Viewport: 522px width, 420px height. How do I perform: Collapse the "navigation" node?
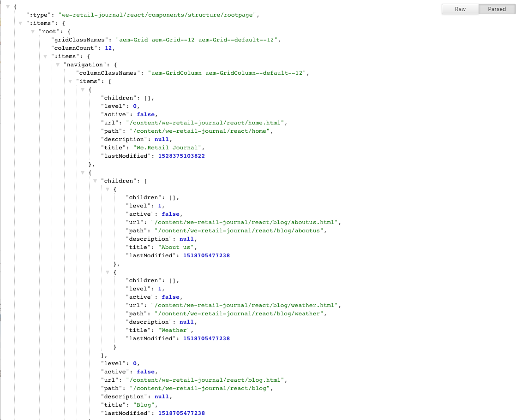pyautogui.click(x=58, y=65)
